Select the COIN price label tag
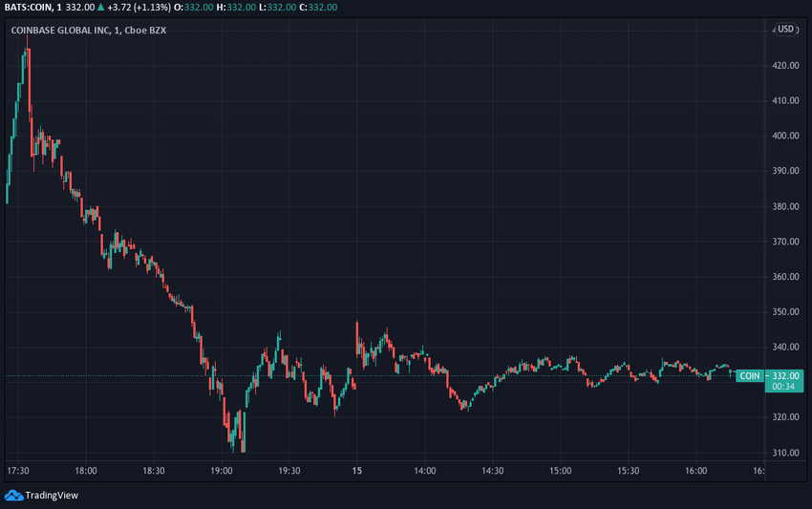Screen dimensions: 812x509 [749, 376]
